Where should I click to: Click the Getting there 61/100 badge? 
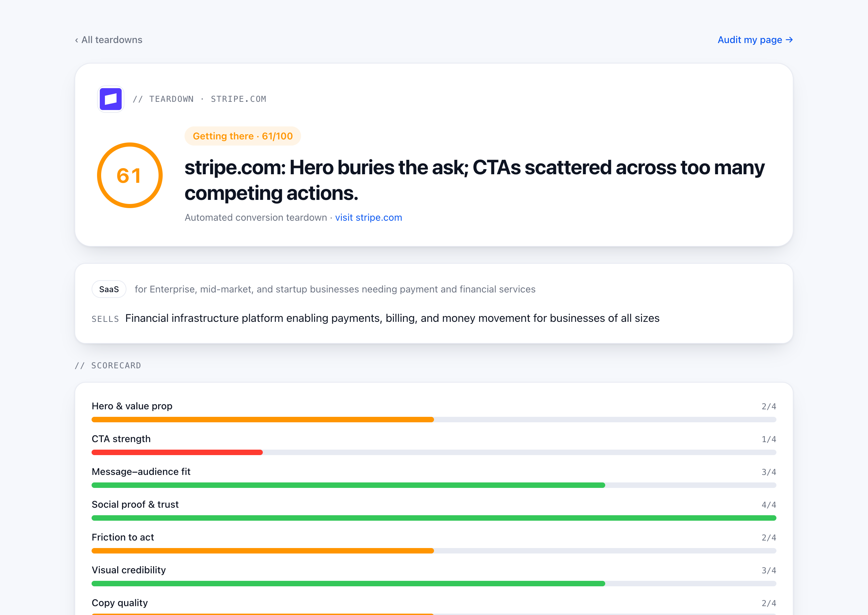243,136
